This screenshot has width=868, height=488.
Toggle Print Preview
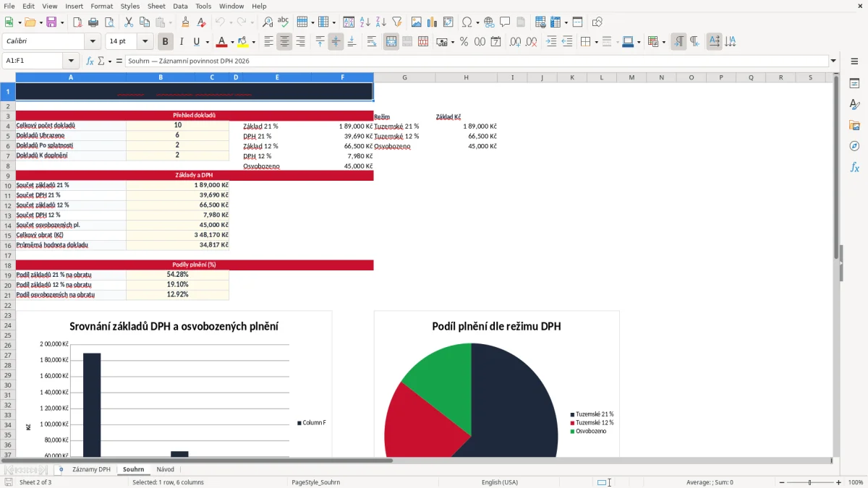109,22
